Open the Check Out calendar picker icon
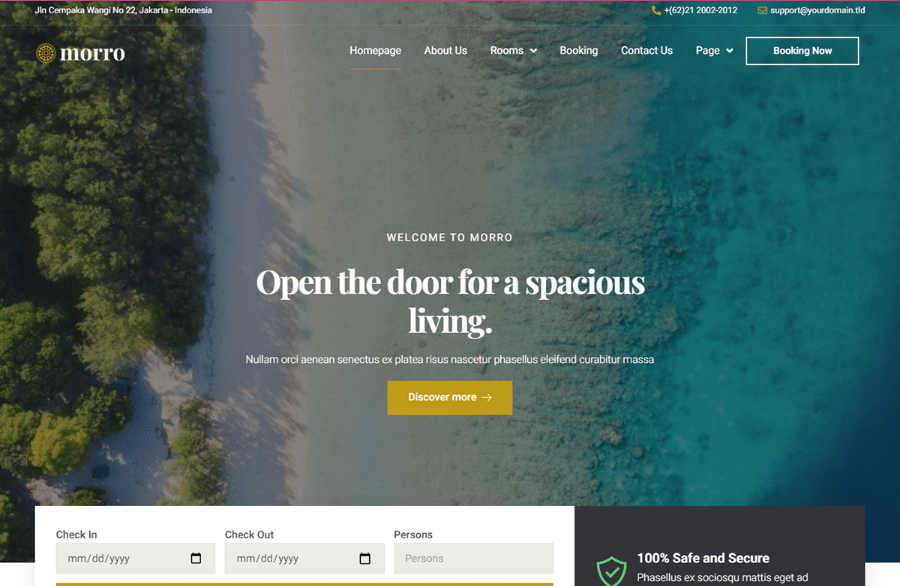This screenshot has width=900, height=586. (x=364, y=558)
